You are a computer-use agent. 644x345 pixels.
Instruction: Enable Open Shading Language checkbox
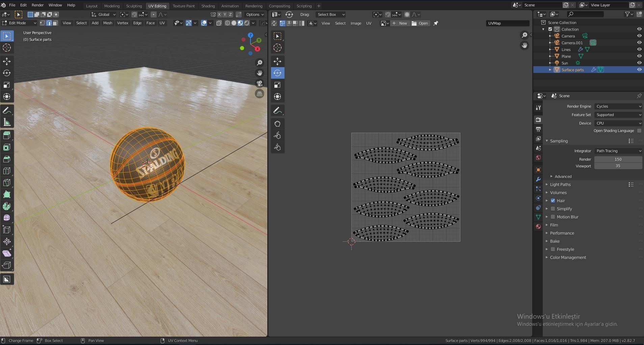(x=639, y=131)
